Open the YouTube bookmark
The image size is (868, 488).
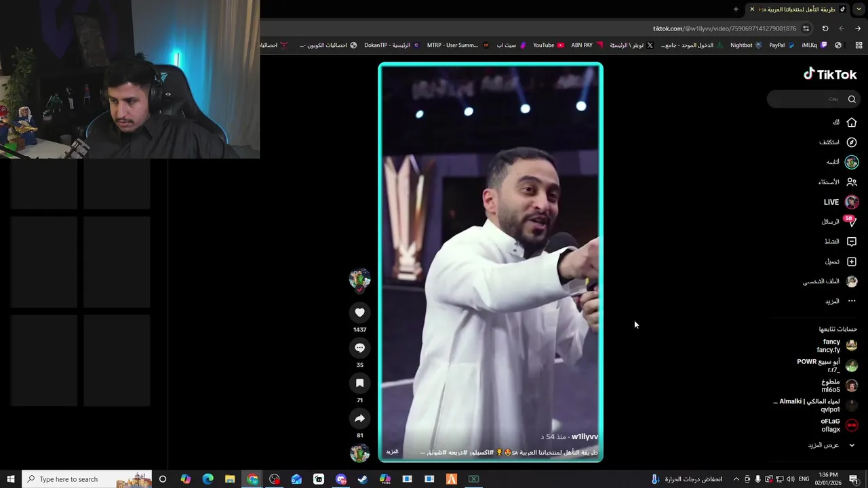pyautogui.click(x=549, y=45)
